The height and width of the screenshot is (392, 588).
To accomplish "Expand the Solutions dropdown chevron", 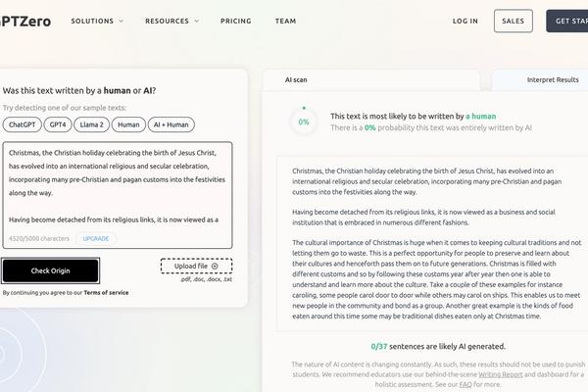I will click(x=122, y=21).
